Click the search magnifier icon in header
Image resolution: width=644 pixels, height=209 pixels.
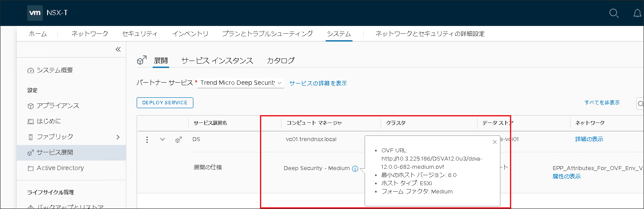click(x=614, y=13)
